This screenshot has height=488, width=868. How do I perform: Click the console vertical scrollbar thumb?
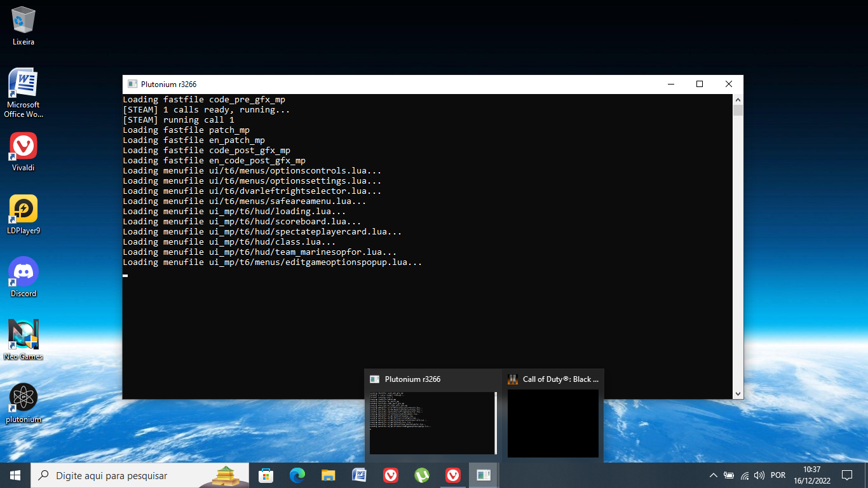[738, 111]
